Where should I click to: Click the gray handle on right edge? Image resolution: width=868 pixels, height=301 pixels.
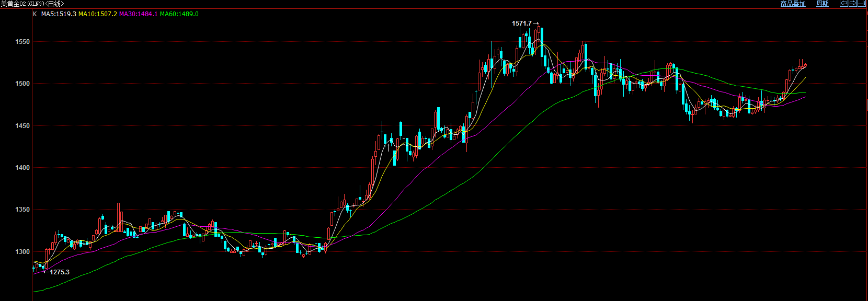pos(866,106)
